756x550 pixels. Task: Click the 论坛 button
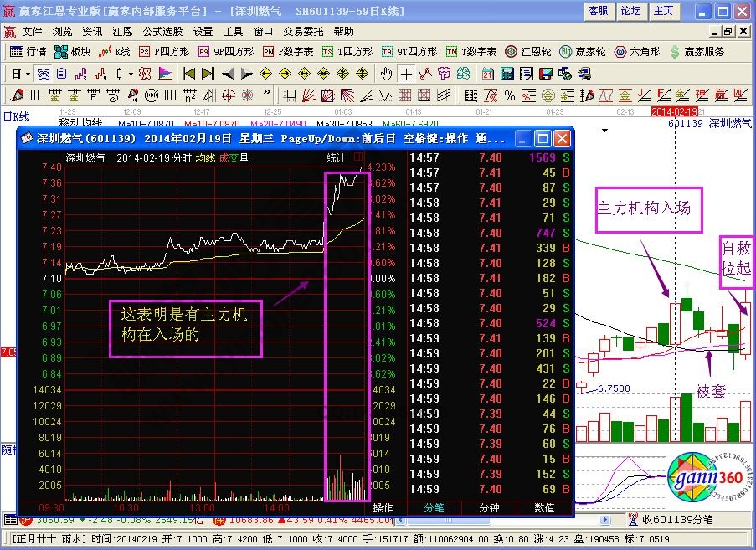[630, 10]
